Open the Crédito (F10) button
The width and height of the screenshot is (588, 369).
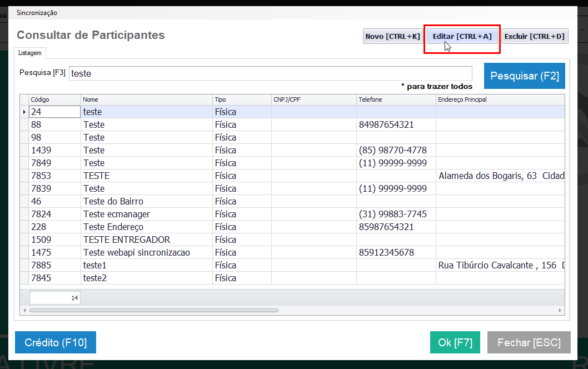coord(56,342)
